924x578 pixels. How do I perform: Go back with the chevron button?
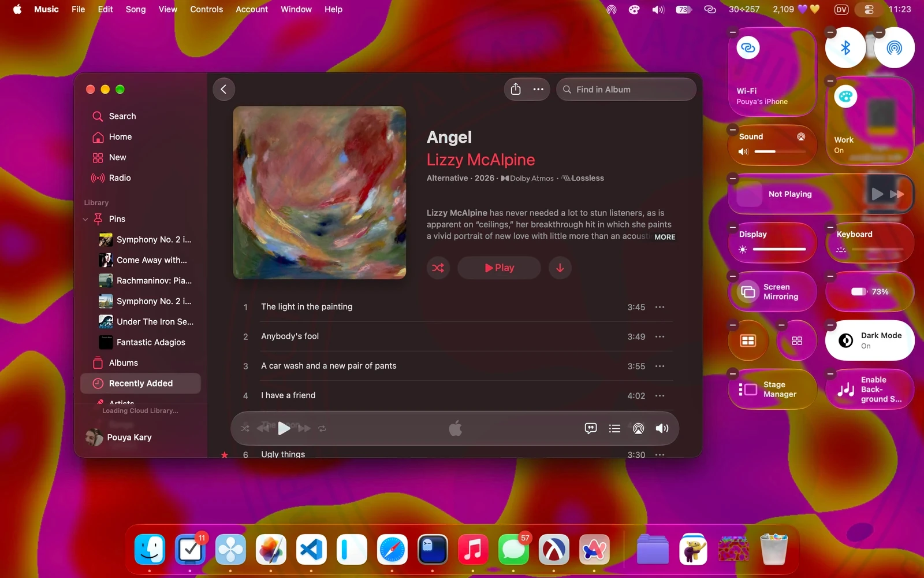click(x=223, y=89)
